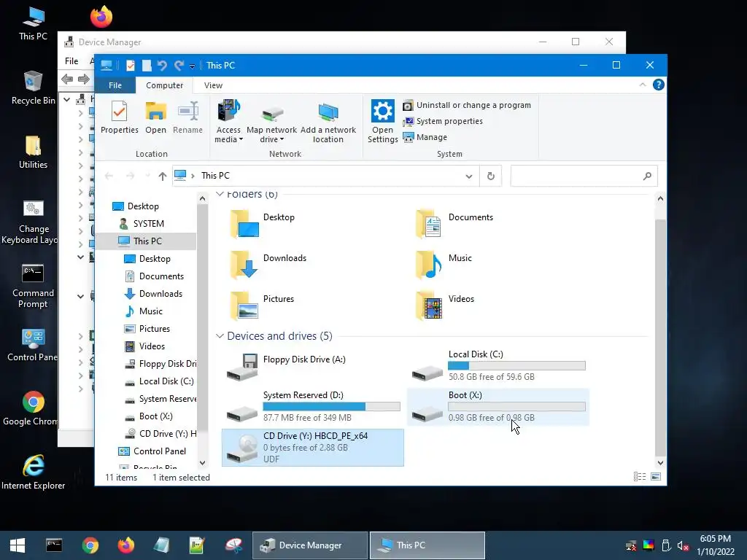747x560 pixels.
Task: Select CD Drive (Y:) HBCD_PE_x64
Action: (313, 448)
